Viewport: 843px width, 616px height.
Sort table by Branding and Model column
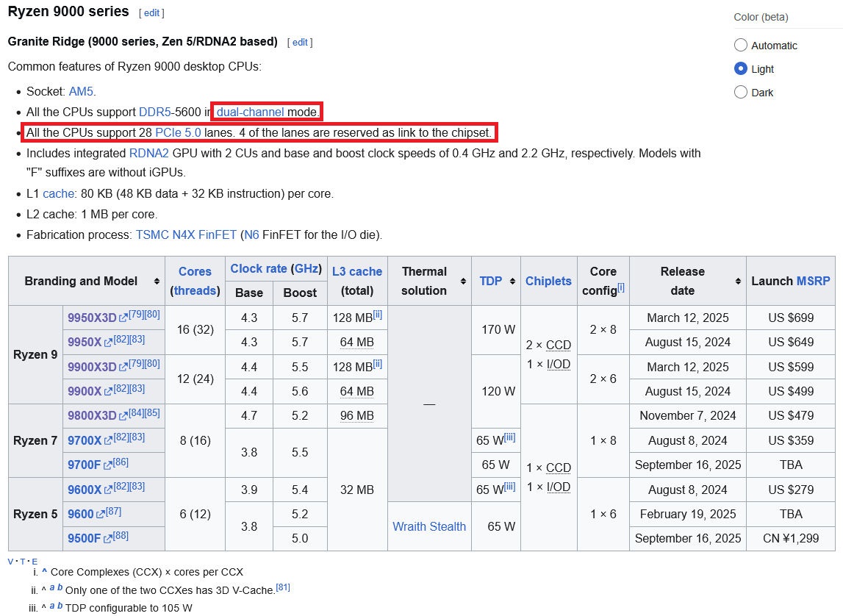click(x=157, y=281)
